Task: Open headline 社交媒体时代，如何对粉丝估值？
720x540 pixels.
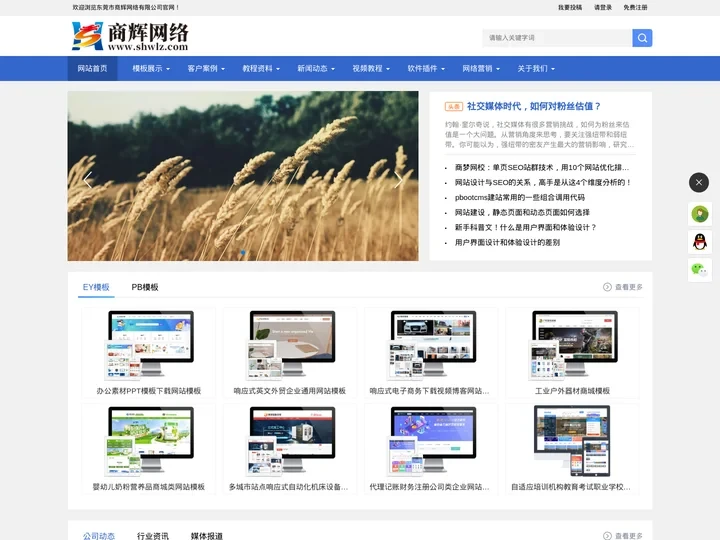Action: click(x=534, y=106)
